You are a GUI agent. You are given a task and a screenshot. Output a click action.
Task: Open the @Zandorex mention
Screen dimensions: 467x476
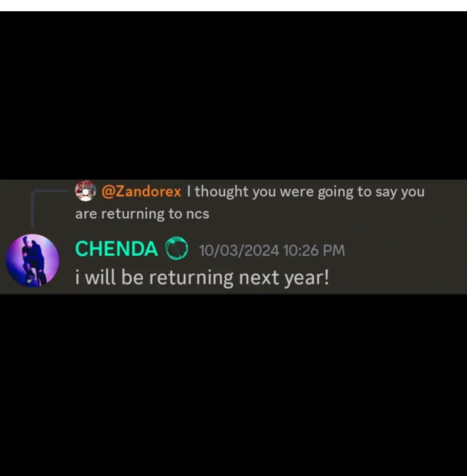(141, 192)
